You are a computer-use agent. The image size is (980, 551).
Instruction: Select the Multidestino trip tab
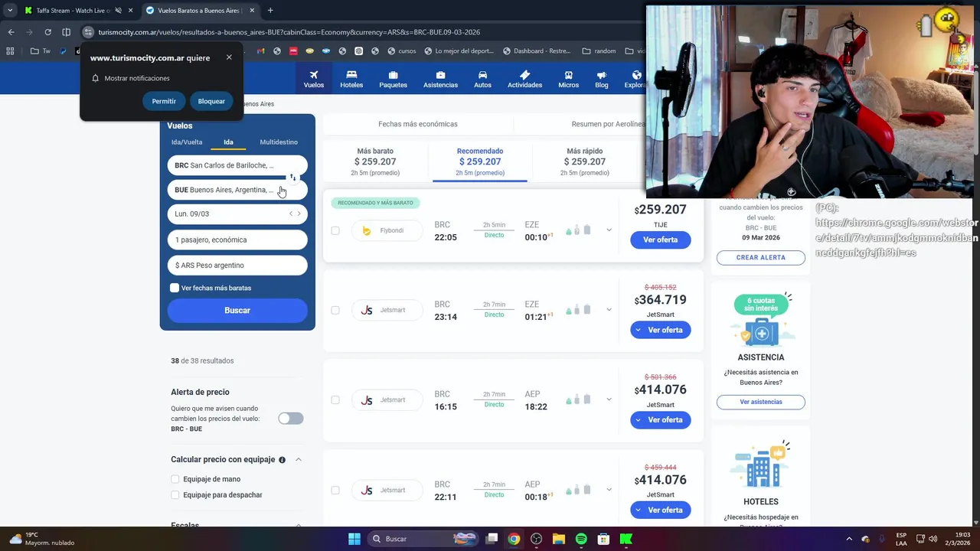click(x=279, y=142)
